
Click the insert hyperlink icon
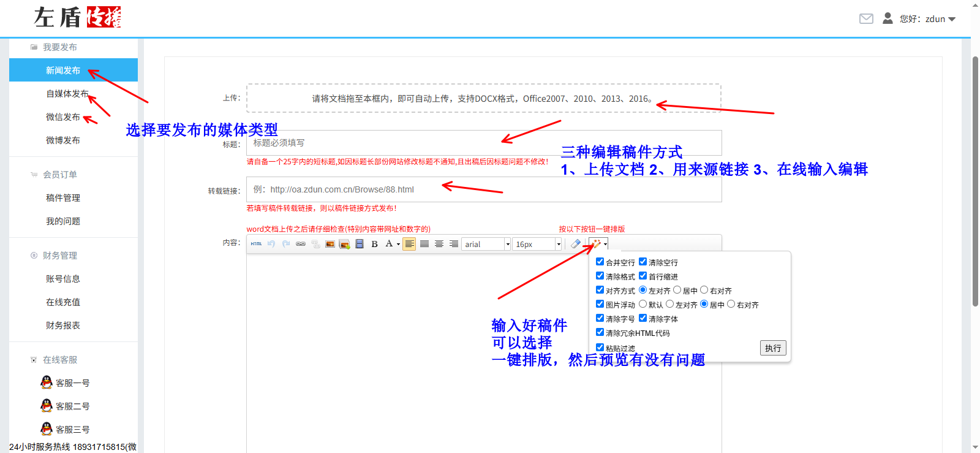tap(300, 244)
